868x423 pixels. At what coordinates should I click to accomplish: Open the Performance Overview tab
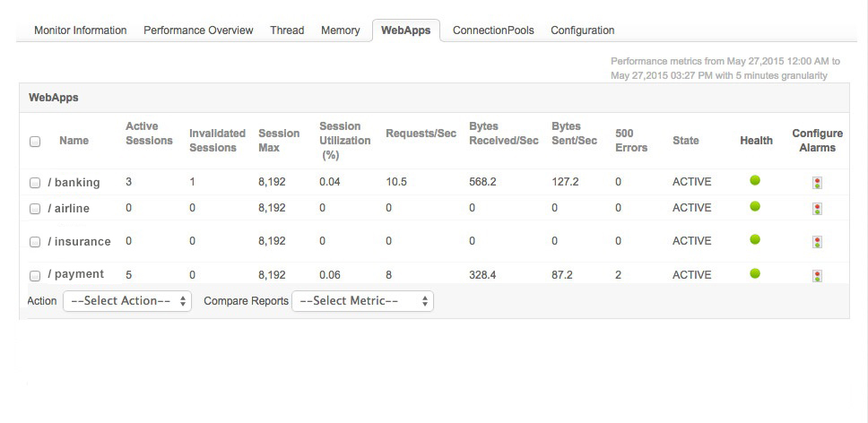tap(198, 30)
